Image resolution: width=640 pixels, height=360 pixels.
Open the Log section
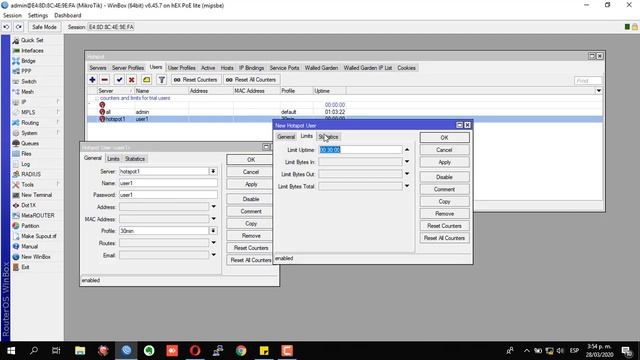coord(25,164)
